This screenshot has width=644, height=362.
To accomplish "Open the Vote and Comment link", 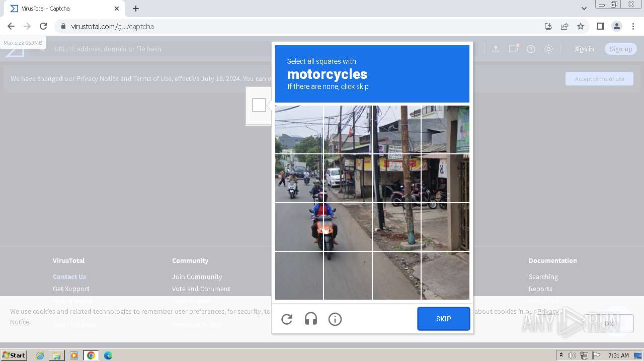I will click(201, 289).
